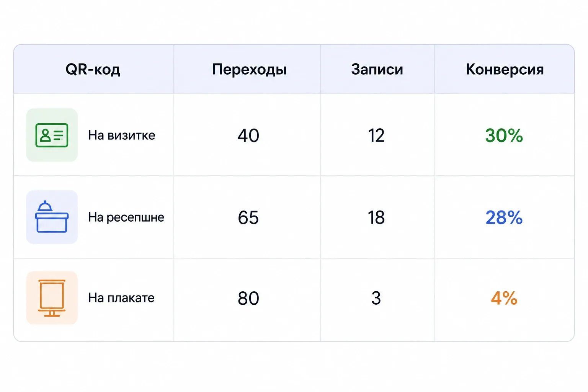The image size is (588, 392).
Task: Click the 40 transitions value
Action: [x=248, y=136]
